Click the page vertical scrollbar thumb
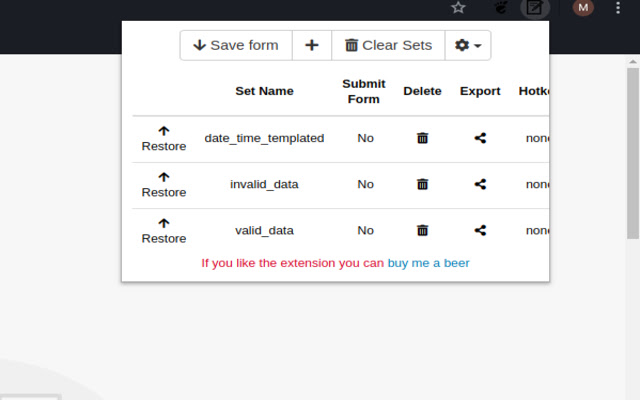Screen dimensions: 640x400 pos(633,153)
